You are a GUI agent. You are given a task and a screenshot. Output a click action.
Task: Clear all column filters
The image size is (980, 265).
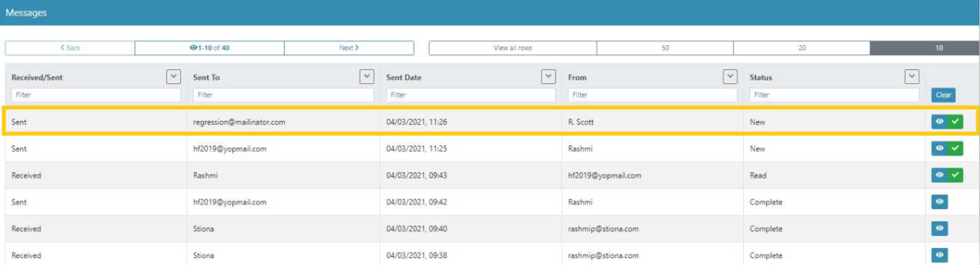click(x=943, y=95)
